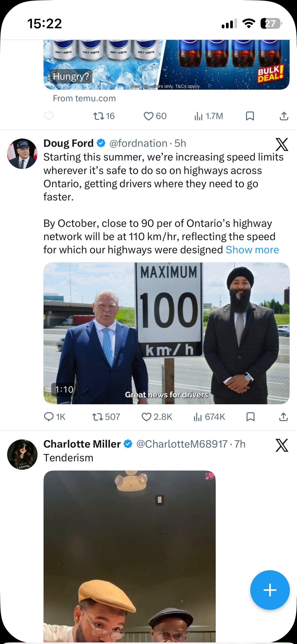Expand tweet text with Show more
The image size is (297, 644).
(252, 250)
